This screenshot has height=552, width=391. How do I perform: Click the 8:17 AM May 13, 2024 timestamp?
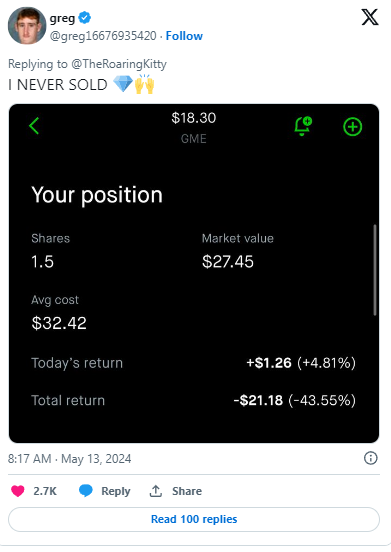coord(70,459)
